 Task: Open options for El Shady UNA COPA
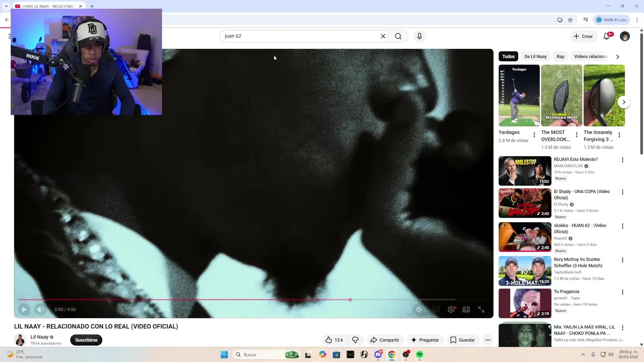(622, 192)
